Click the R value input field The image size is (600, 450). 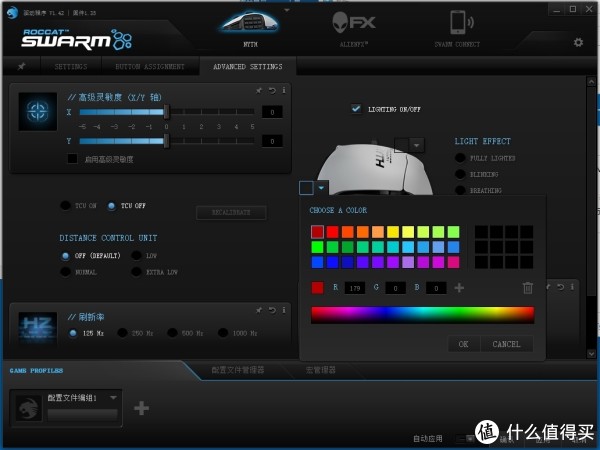click(x=355, y=288)
